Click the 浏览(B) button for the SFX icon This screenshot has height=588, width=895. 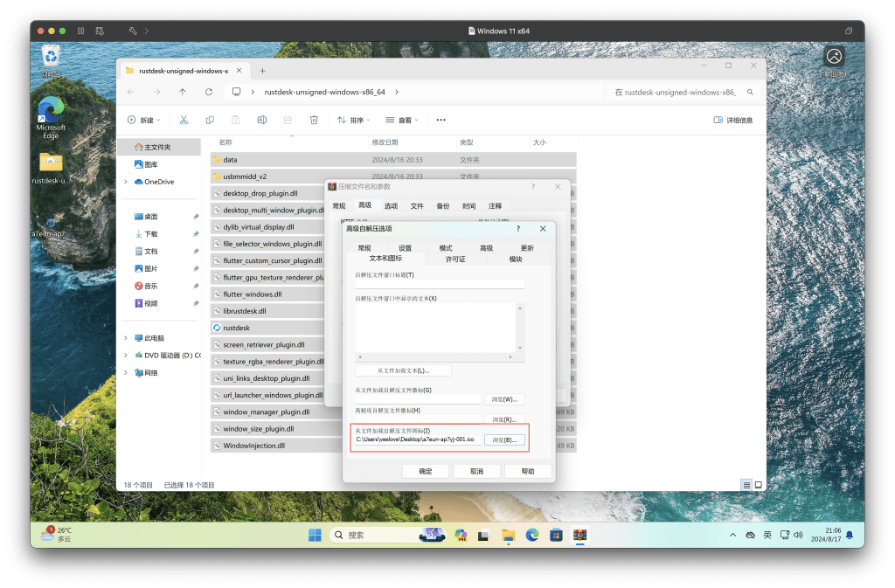(505, 439)
